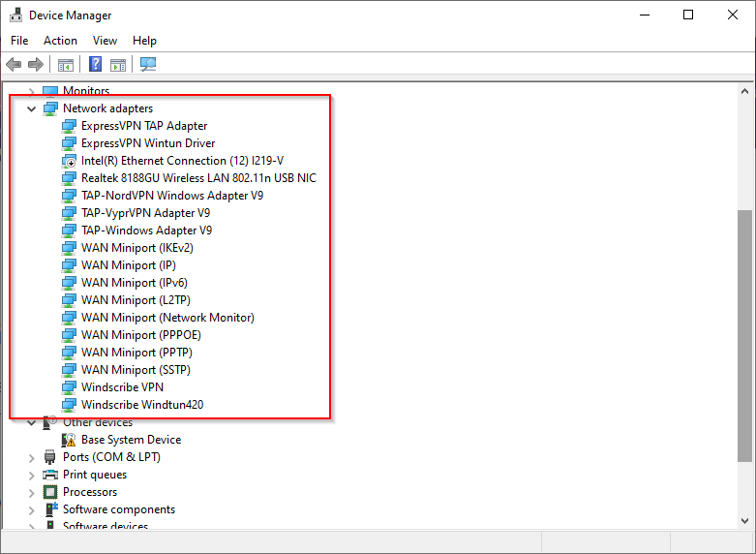Expand the Monitors category
The width and height of the screenshot is (756, 554).
[31, 91]
